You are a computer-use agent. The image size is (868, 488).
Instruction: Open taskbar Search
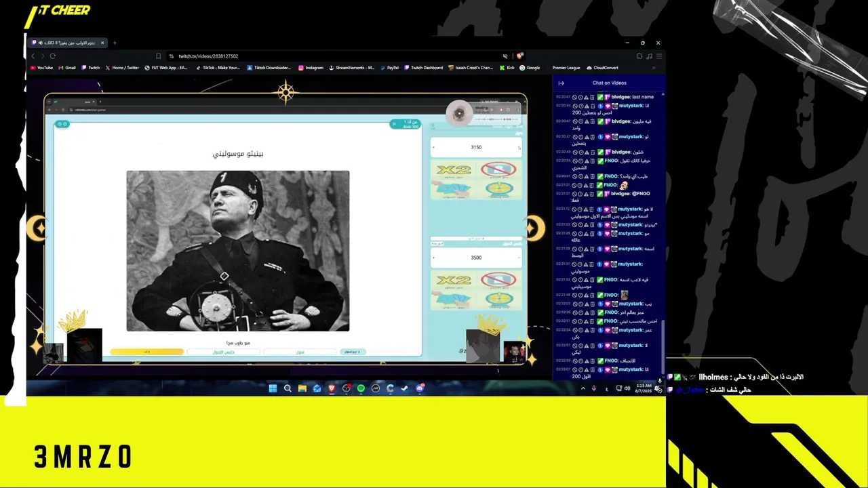[288, 388]
